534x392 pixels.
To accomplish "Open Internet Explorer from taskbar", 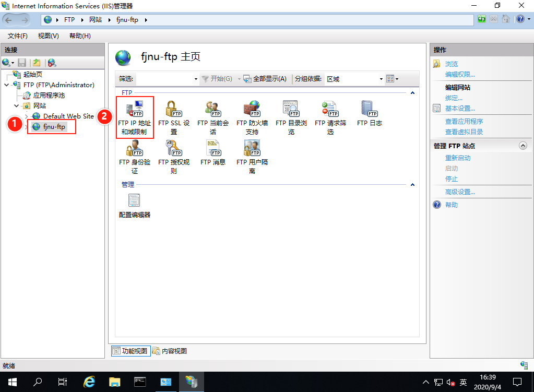I will pos(89,382).
